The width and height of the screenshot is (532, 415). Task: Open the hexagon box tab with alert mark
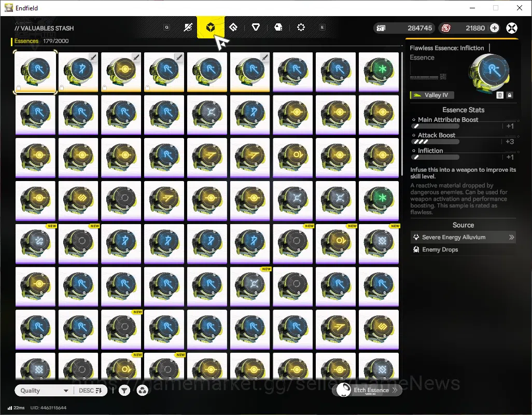(278, 27)
